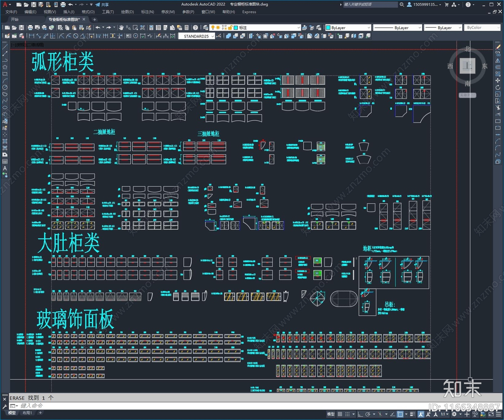The width and height of the screenshot is (504, 420).
Task: Toggle object snap in status bar
Action: 400,414
